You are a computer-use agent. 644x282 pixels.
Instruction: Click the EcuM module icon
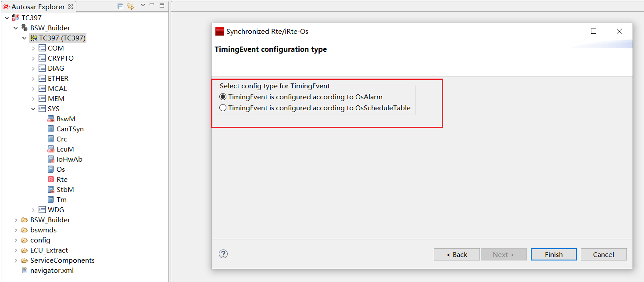[51, 149]
